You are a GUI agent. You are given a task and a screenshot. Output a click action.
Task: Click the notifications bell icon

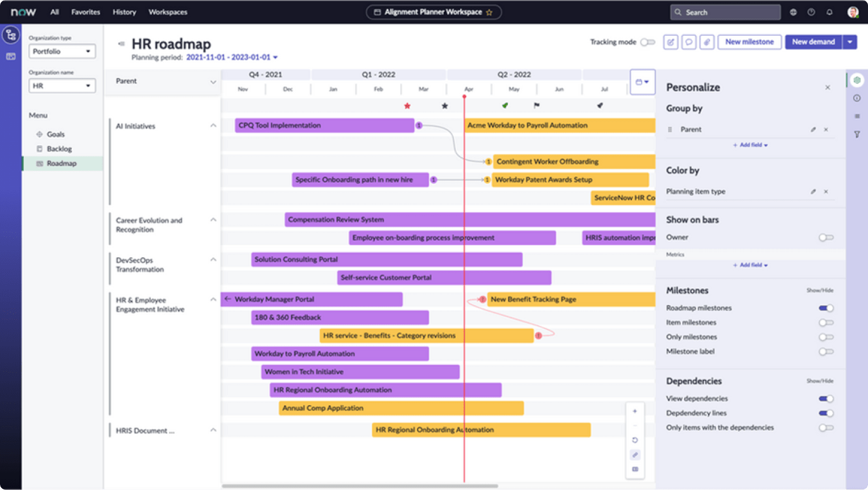coord(830,11)
